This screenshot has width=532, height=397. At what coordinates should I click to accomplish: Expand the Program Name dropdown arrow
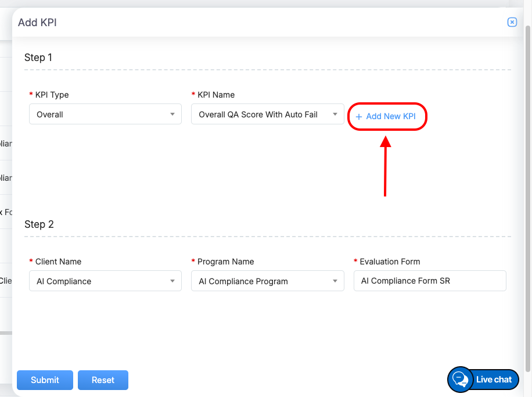point(335,281)
